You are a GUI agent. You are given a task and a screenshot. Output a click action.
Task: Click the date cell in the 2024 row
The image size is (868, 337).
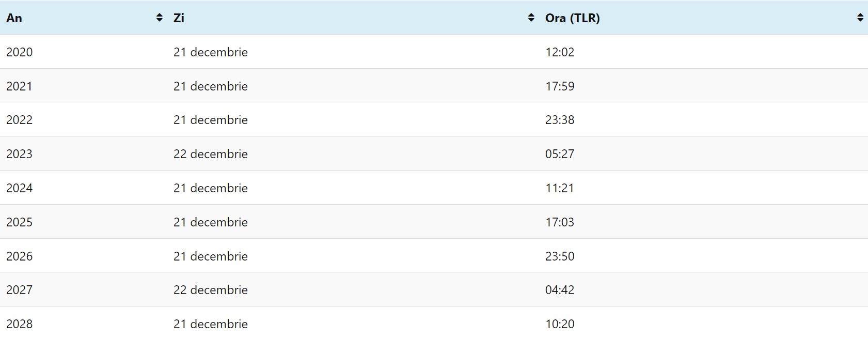tap(211, 188)
